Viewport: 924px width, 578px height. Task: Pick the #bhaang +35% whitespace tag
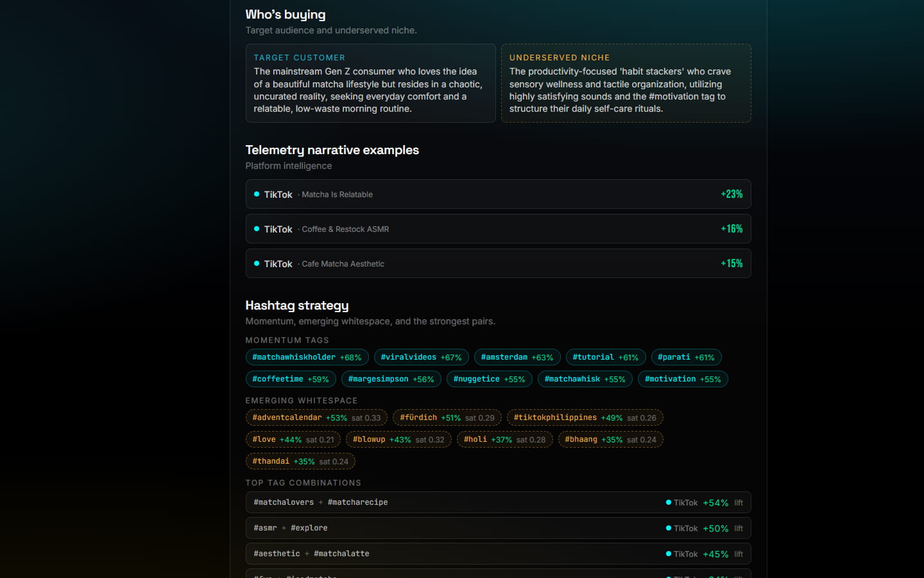point(610,439)
